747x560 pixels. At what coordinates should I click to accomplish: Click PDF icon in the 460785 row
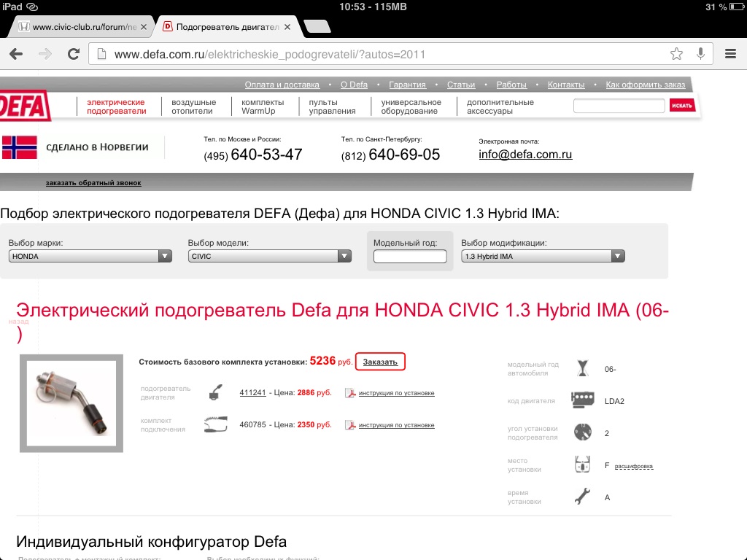350,425
